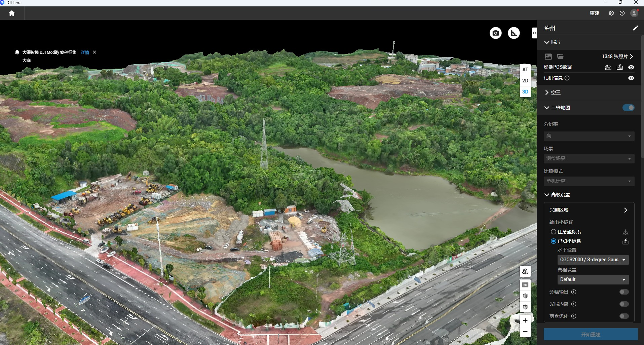Image resolution: width=644 pixels, height=345 pixels.
Task: Click the zoom out minus button
Action: click(x=525, y=332)
